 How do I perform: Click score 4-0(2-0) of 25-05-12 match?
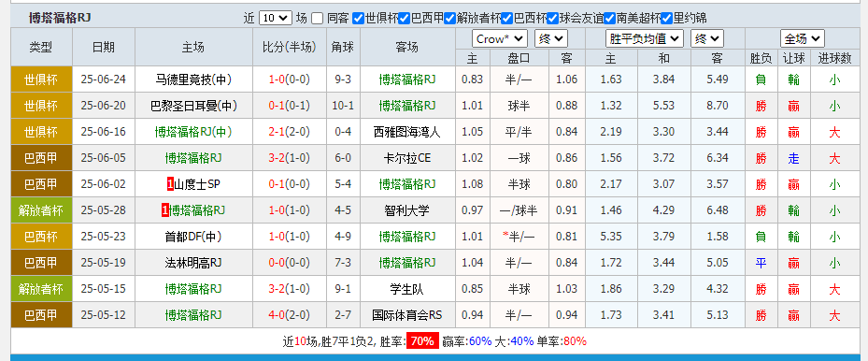(x=289, y=315)
